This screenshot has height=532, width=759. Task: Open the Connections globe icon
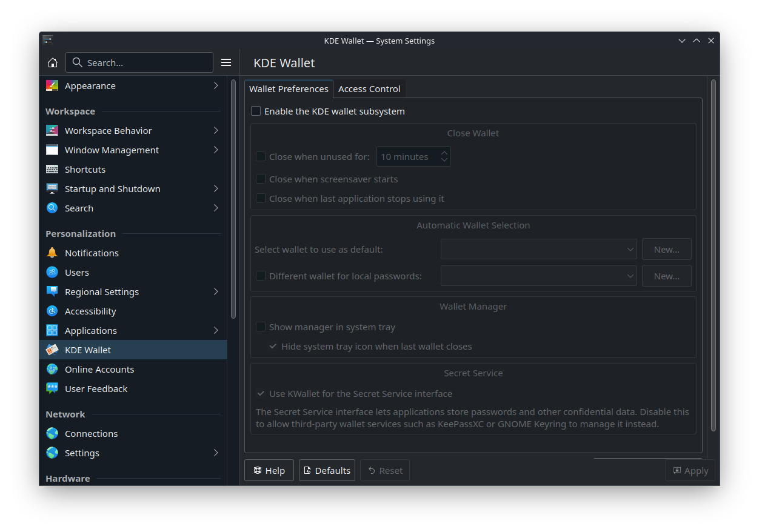click(x=52, y=434)
